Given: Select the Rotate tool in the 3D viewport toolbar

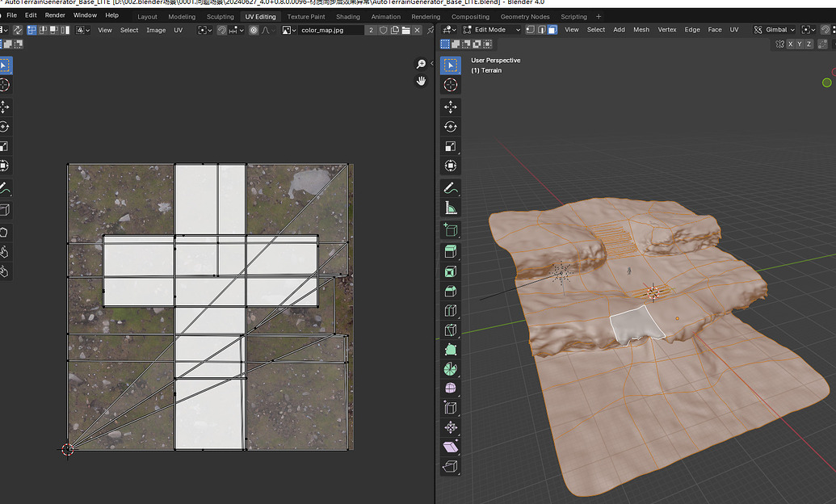Looking at the screenshot, I should pos(451,127).
